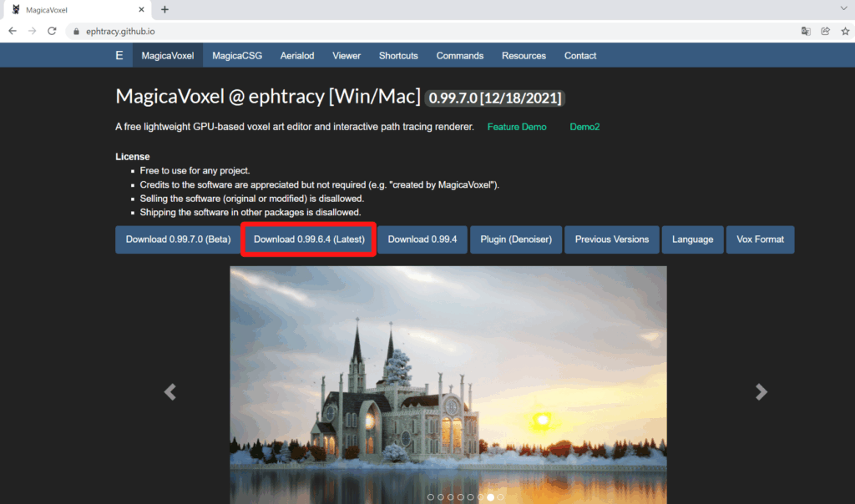
Task: Click the castle sunset carousel image
Action: coord(448,385)
